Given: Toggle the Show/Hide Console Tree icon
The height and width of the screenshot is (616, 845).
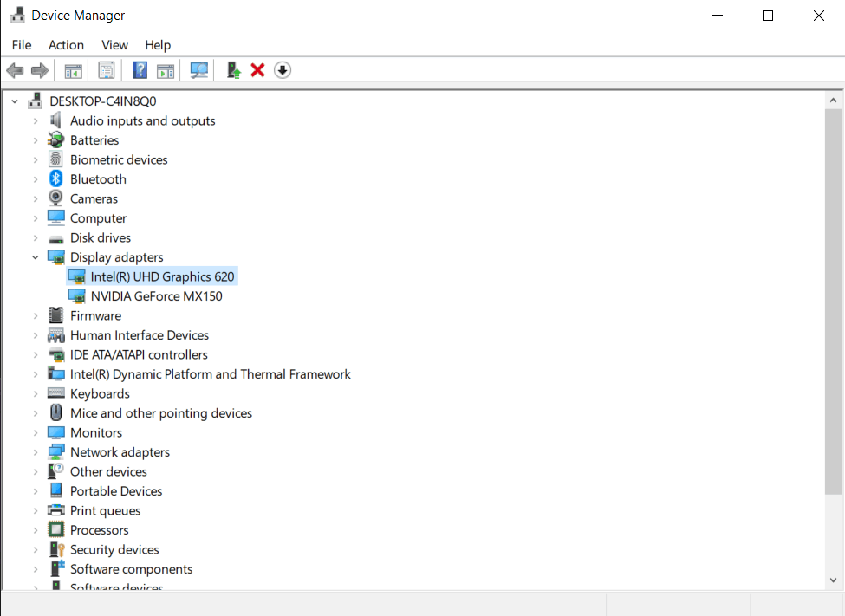Looking at the screenshot, I should click(x=74, y=70).
